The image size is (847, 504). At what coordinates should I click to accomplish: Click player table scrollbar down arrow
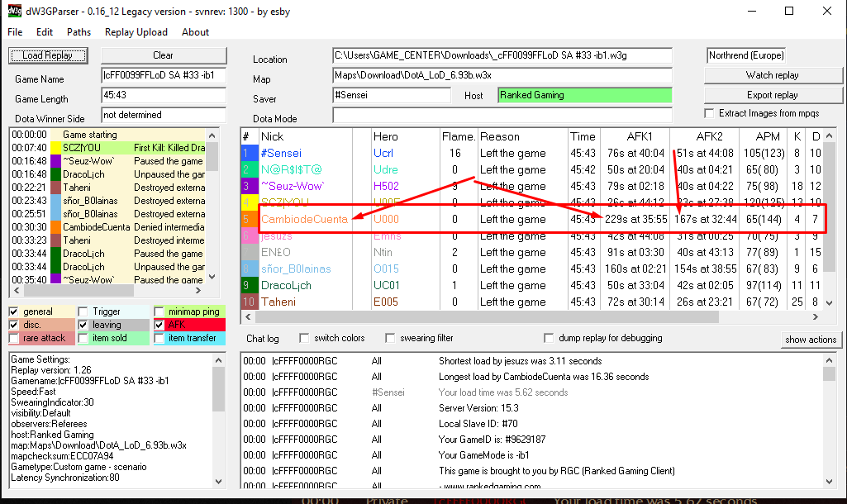coord(830,303)
